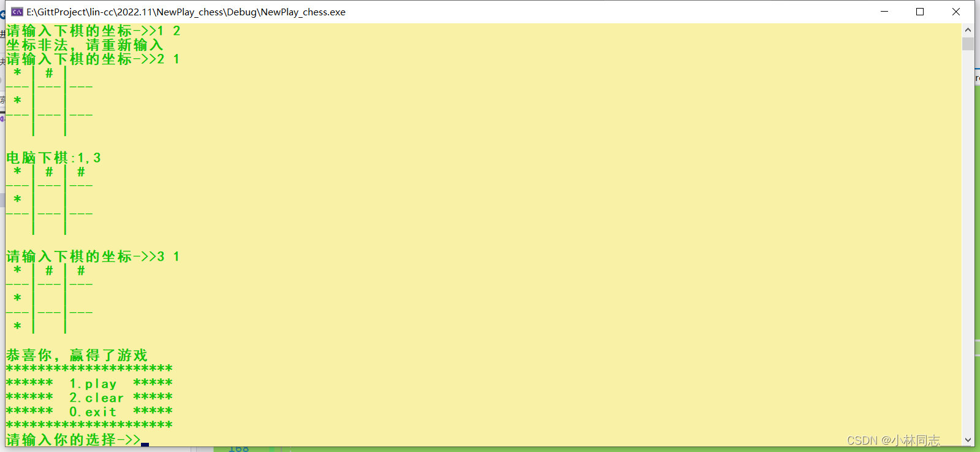Click the window title path text
Image resolution: width=980 pixels, height=452 pixels.
tap(186, 12)
